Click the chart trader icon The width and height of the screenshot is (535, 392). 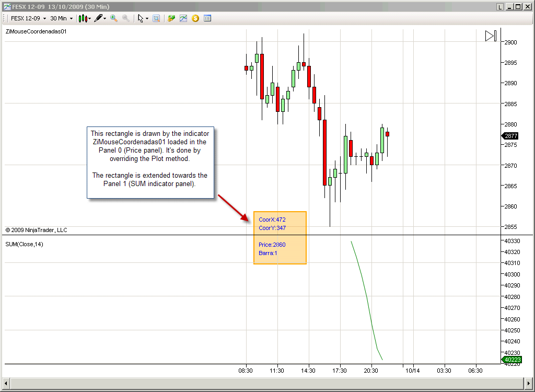171,18
